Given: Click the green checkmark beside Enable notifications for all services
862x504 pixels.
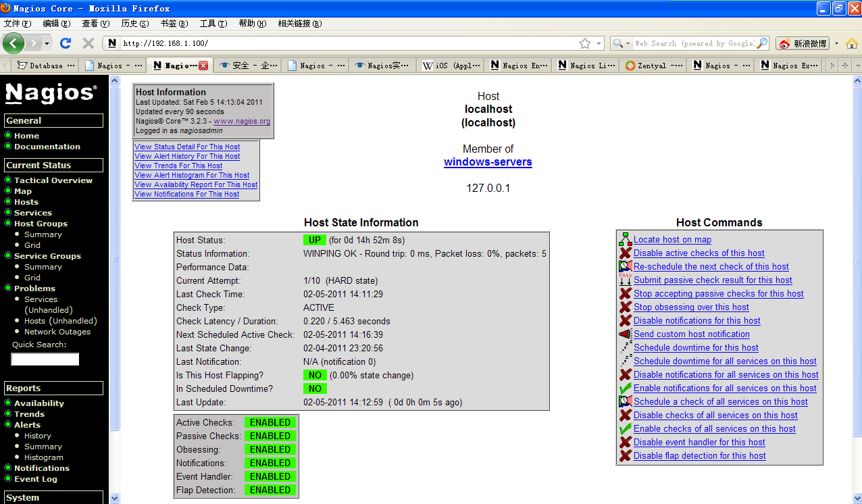Looking at the screenshot, I should (625, 388).
